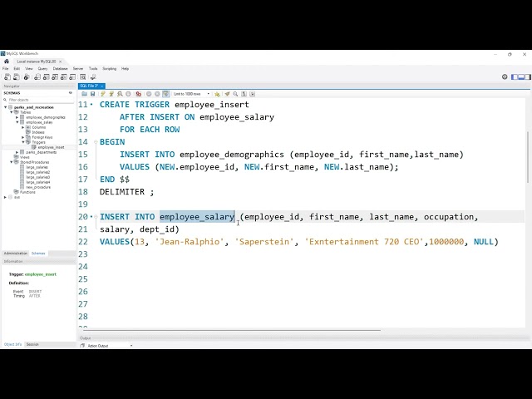Image resolution: width=532 pixels, height=399 pixels.
Task: Close the SQL File 3 tab
Action: point(101,86)
